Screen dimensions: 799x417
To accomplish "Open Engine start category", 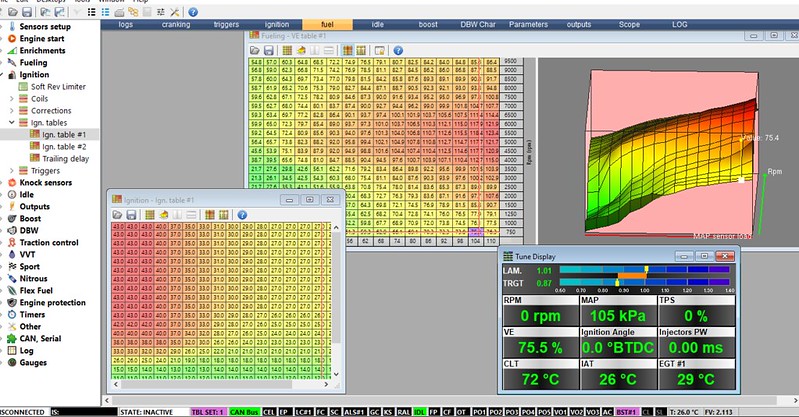I will (x=42, y=39).
